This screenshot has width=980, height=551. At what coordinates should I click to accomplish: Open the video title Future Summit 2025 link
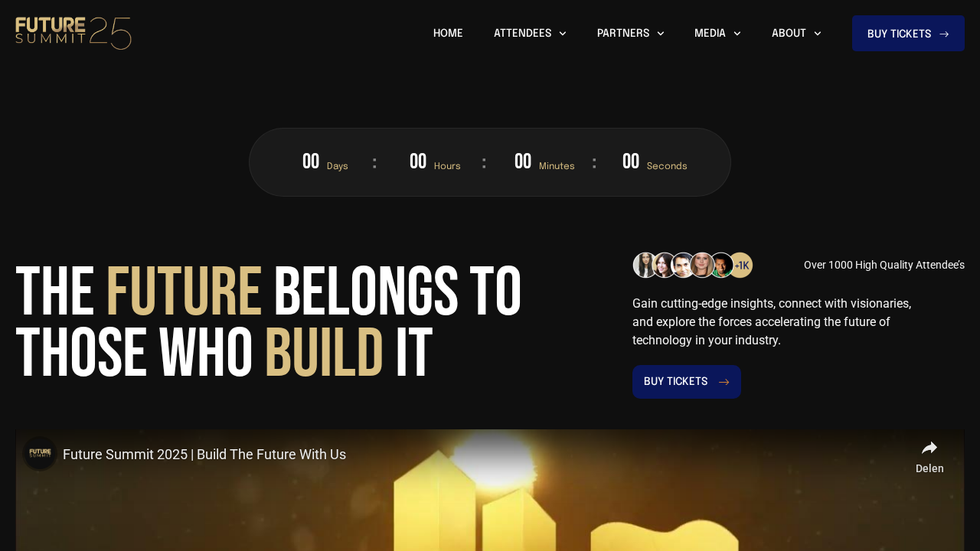(x=204, y=455)
